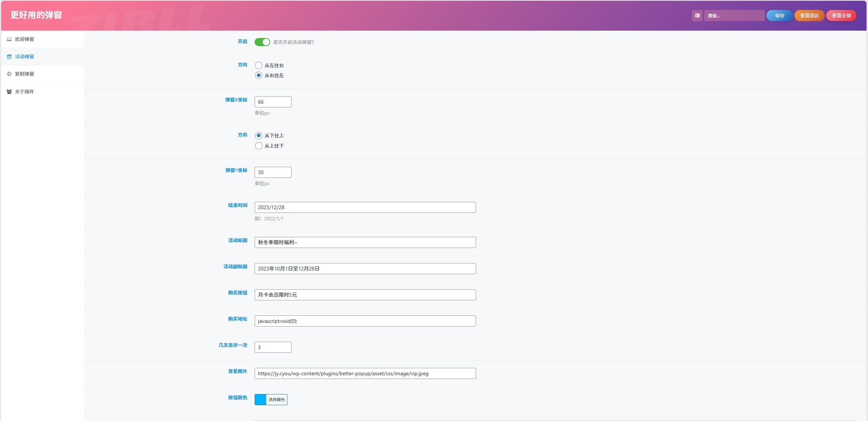Viewport: 868px width, 421px height.
Task: Open the 活动弹窗 menu section
Action: [42, 56]
